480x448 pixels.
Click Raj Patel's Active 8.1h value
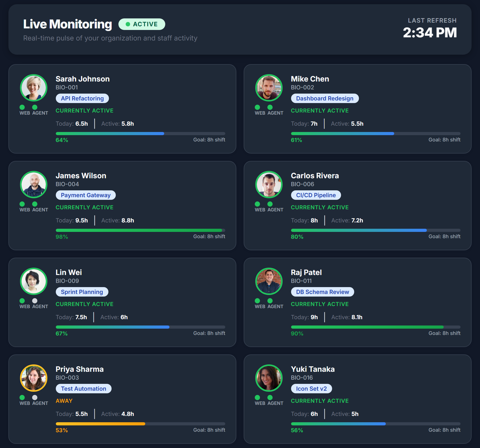[357, 317]
